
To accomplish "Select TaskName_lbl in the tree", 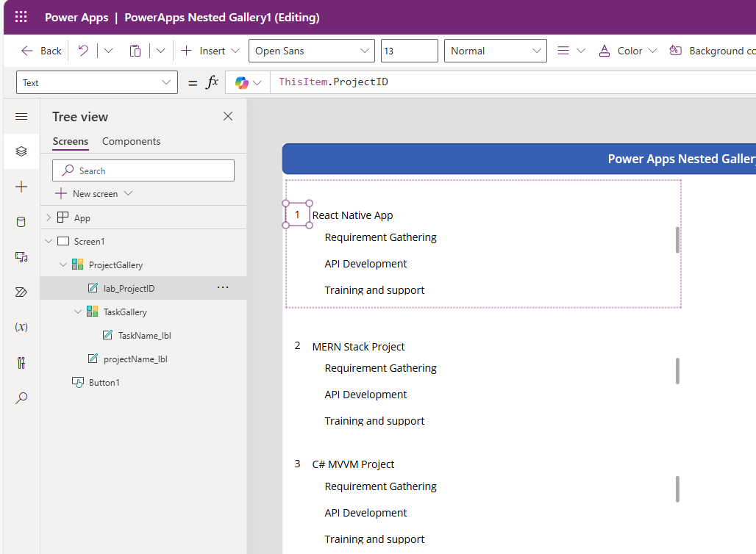I will tap(145, 335).
